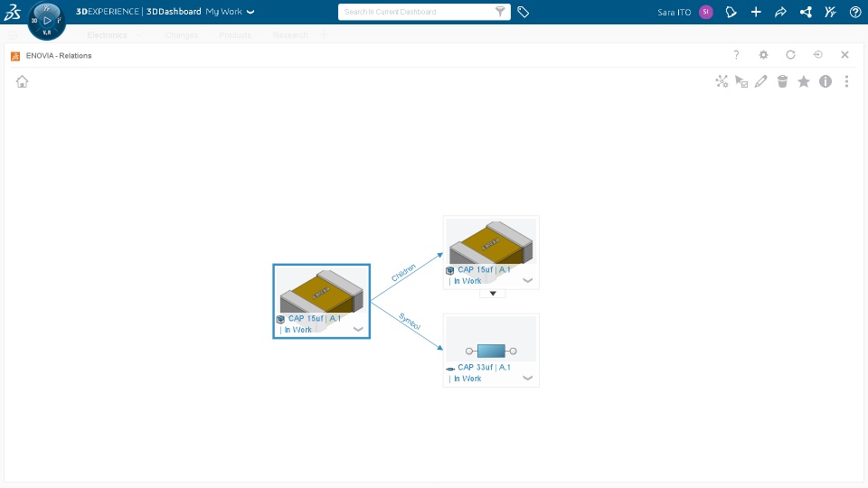The height and width of the screenshot is (488, 868).
Task: Switch to the Products tab
Action: click(x=235, y=35)
